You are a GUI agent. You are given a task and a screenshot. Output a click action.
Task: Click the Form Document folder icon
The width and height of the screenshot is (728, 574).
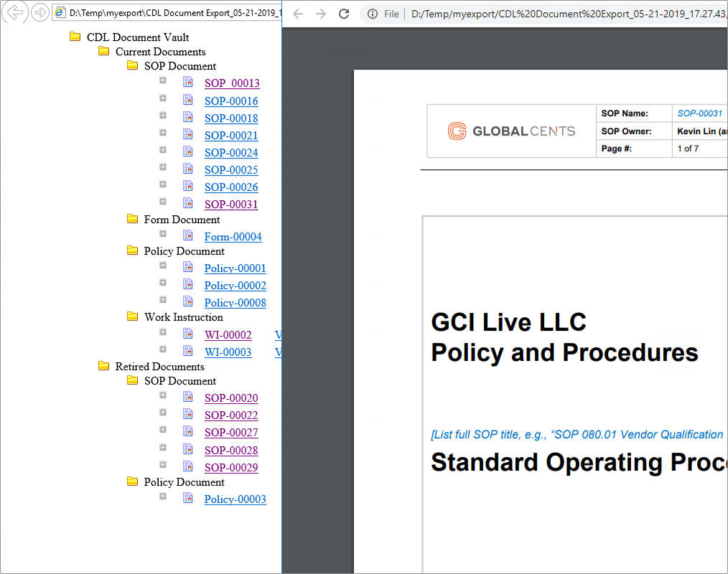click(x=132, y=219)
